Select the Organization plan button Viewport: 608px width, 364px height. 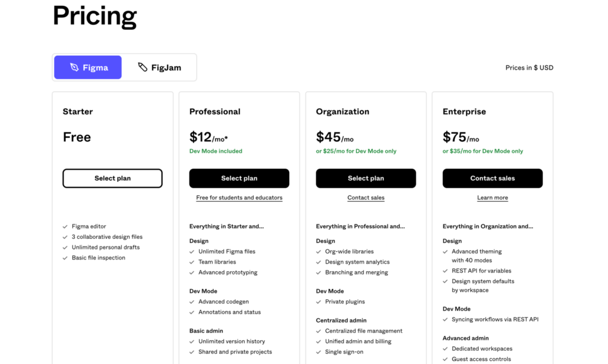[x=366, y=178]
